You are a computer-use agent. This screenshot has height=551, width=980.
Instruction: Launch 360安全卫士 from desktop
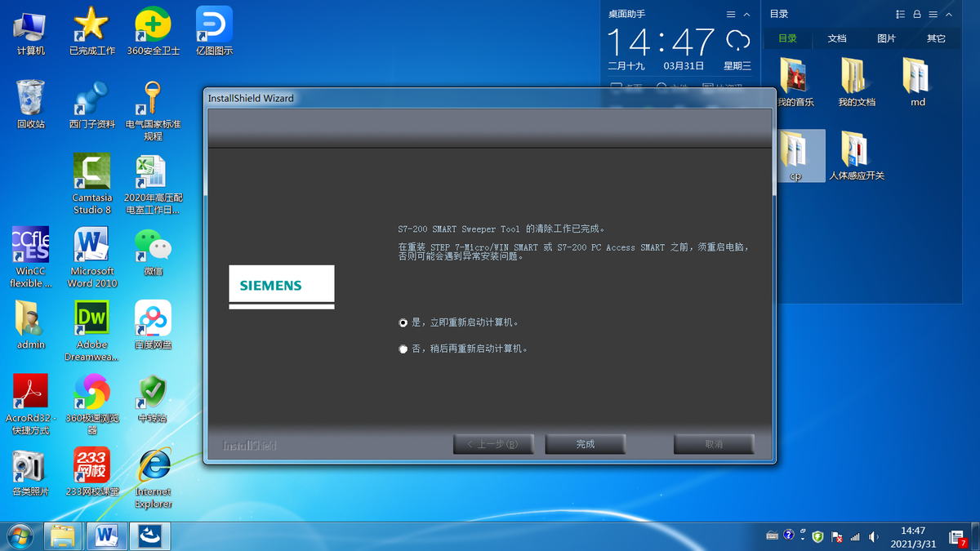coord(153,32)
